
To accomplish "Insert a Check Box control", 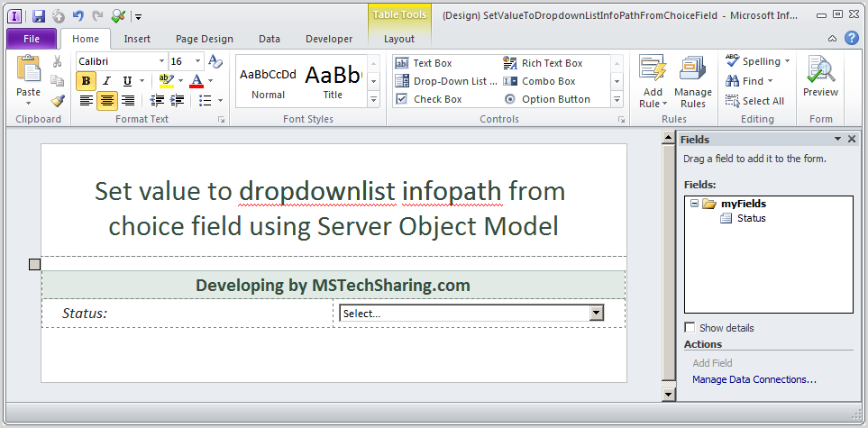I will coord(429,99).
